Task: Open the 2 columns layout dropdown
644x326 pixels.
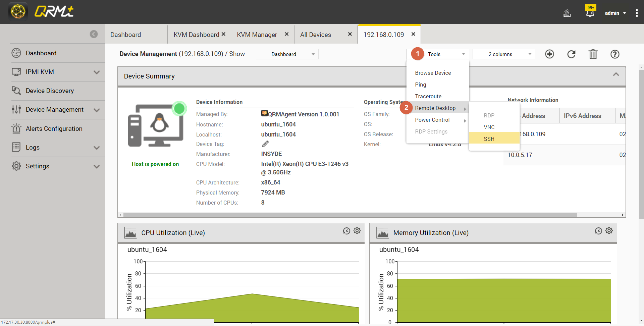Action: tap(504, 54)
